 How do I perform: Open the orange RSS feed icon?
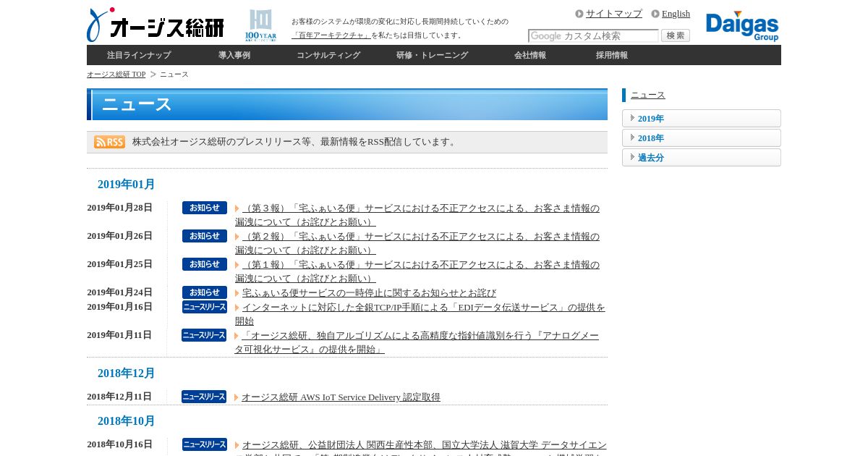pos(109,142)
